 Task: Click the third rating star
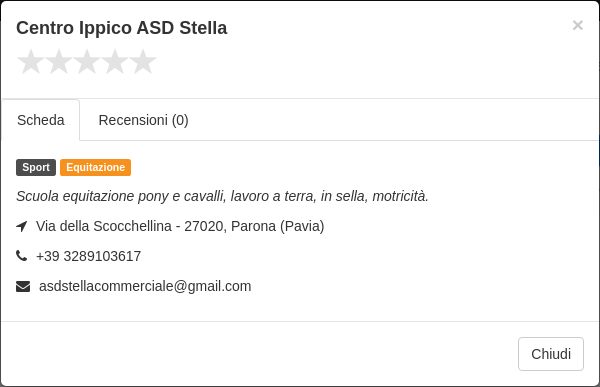(87, 62)
